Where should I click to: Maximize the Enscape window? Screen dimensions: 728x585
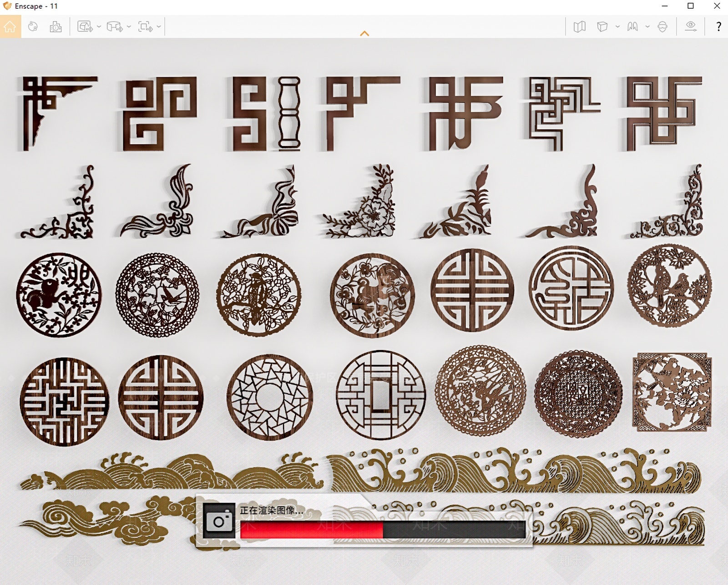point(691,6)
